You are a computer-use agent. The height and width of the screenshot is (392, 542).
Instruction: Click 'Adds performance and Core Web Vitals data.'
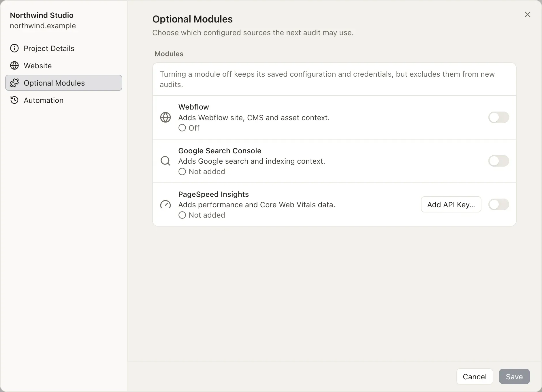[257, 205]
